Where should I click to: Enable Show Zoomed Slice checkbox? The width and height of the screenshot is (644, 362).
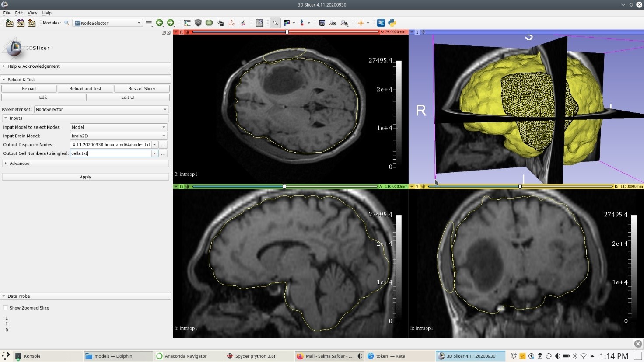click(6, 308)
